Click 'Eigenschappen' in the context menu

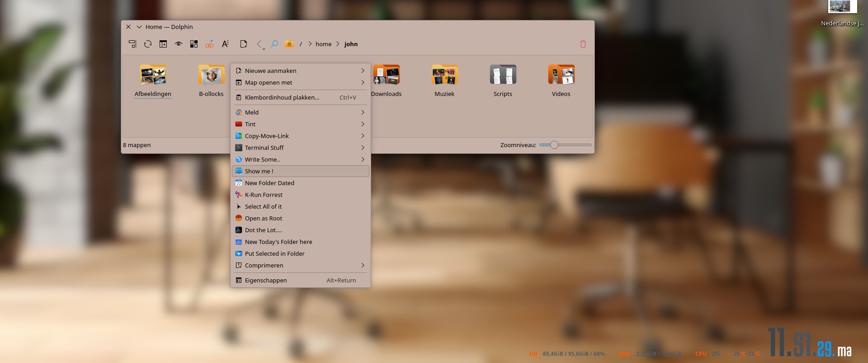pyautogui.click(x=266, y=280)
